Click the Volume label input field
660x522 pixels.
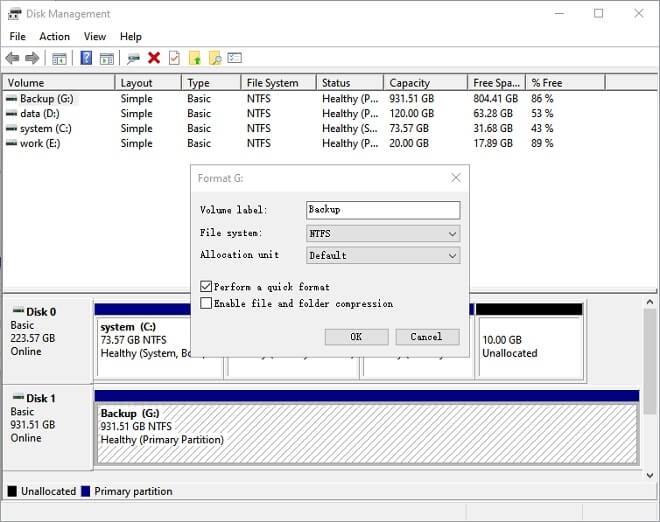click(x=383, y=210)
